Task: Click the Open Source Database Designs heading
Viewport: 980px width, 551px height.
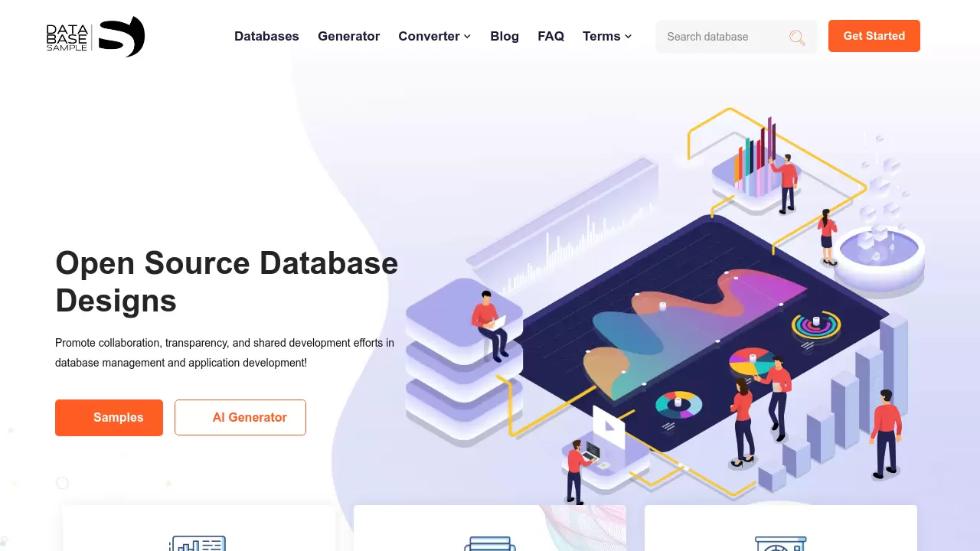Action: click(x=227, y=282)
